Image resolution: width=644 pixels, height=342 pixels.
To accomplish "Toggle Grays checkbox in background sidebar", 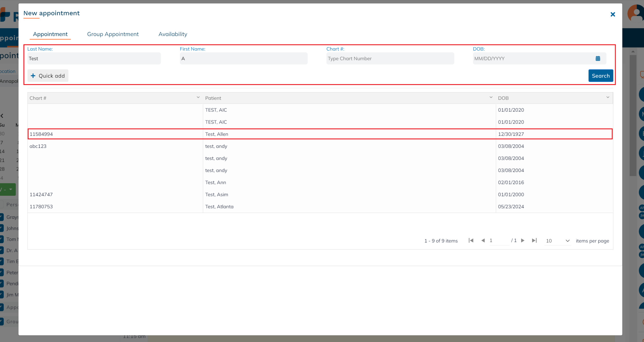I will (x=1, y=217).
